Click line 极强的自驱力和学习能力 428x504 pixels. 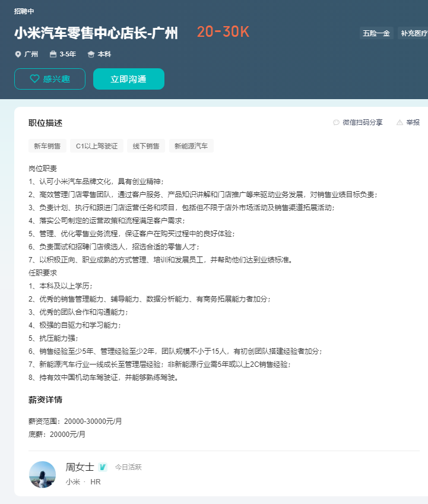pos(75,325)
